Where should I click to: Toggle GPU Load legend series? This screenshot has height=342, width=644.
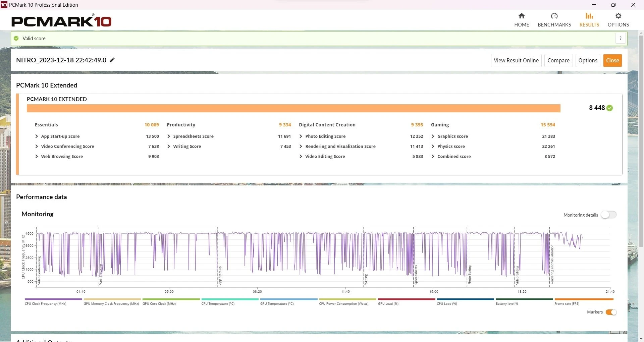point(407,302)
